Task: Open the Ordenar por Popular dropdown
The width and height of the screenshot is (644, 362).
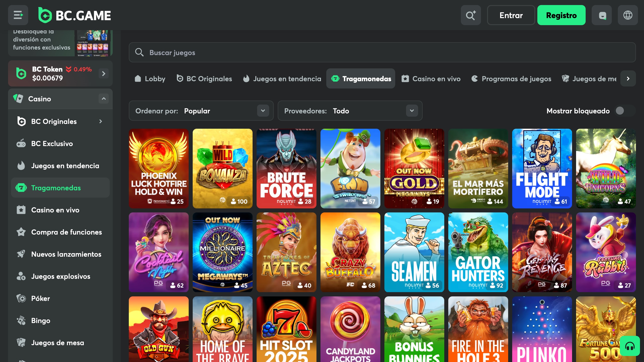Action: (263, 111)
